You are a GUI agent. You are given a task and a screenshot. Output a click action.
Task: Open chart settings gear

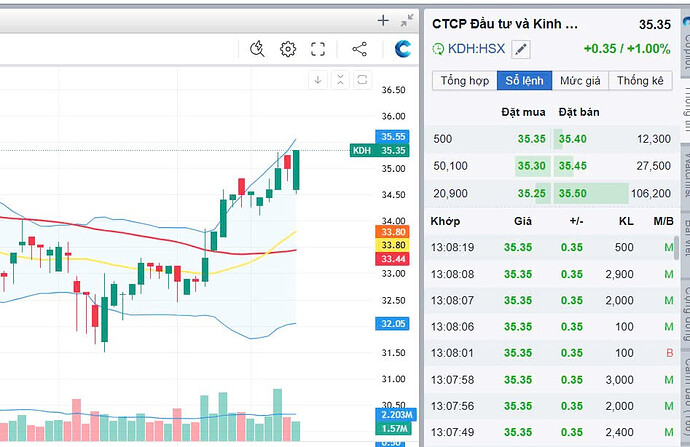pos(288,49)
